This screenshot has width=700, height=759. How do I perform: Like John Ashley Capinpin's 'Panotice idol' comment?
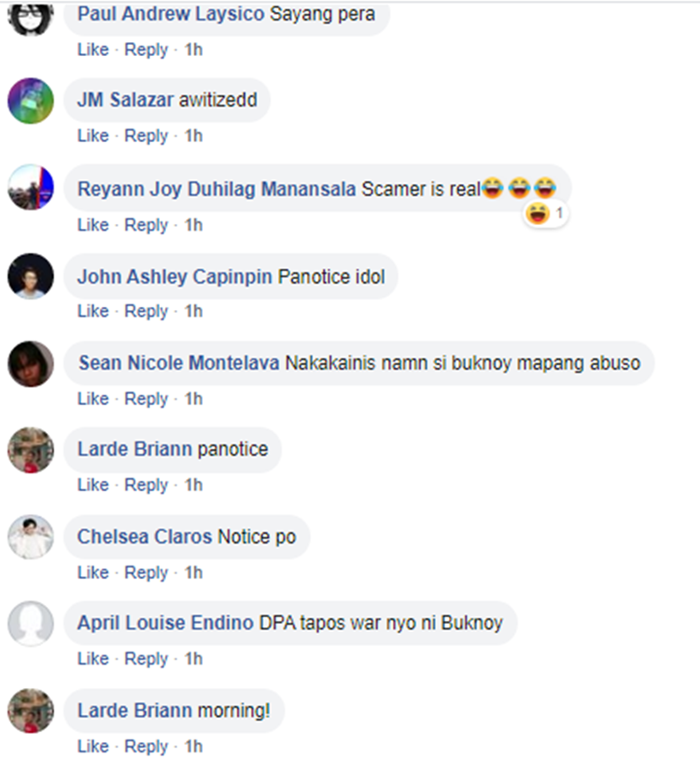pos(93,311)
